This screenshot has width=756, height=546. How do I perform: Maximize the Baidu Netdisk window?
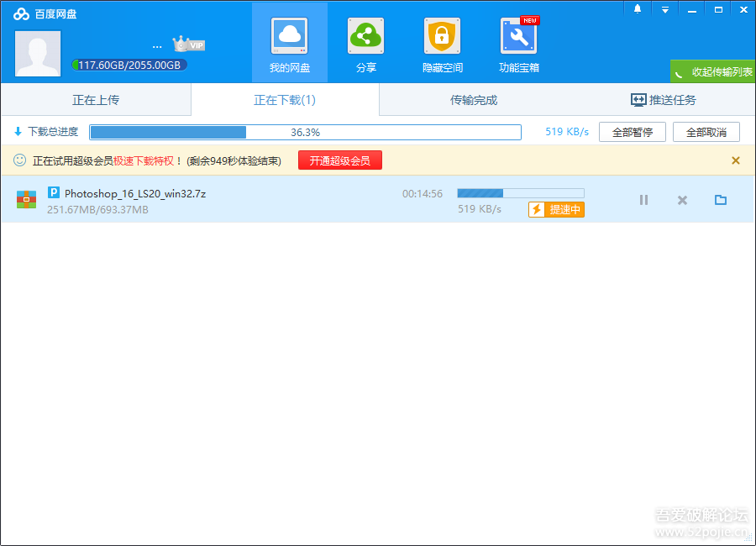pyautogui.click(x=718, y=9)
